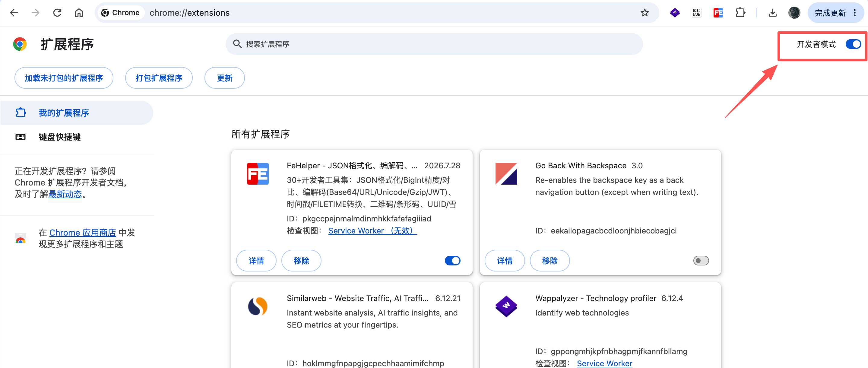Open FeHelper 详情 details
This screenshot has width=868, height=368.
256,261
